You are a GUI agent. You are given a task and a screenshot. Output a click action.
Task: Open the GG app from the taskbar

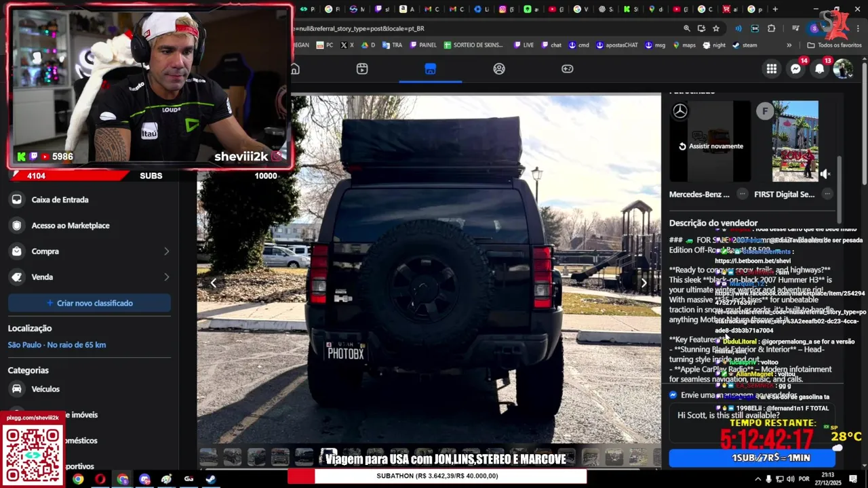coord(189,479)
